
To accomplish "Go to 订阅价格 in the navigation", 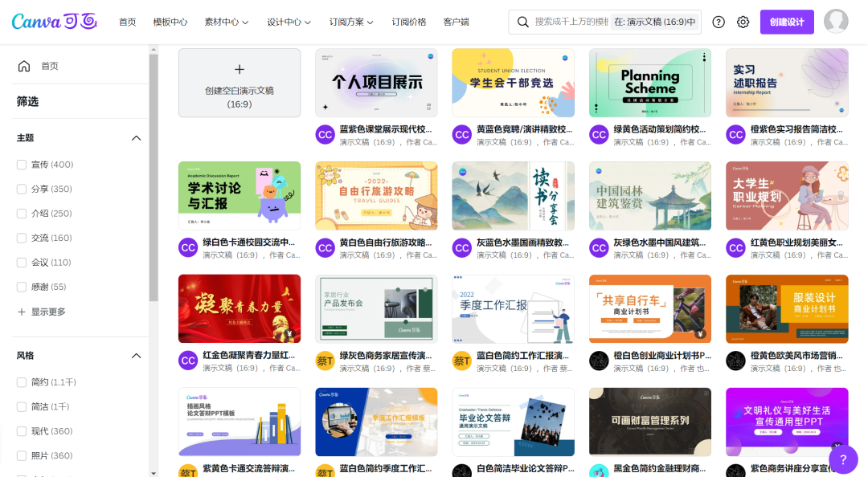I will (x=409, y=22).
